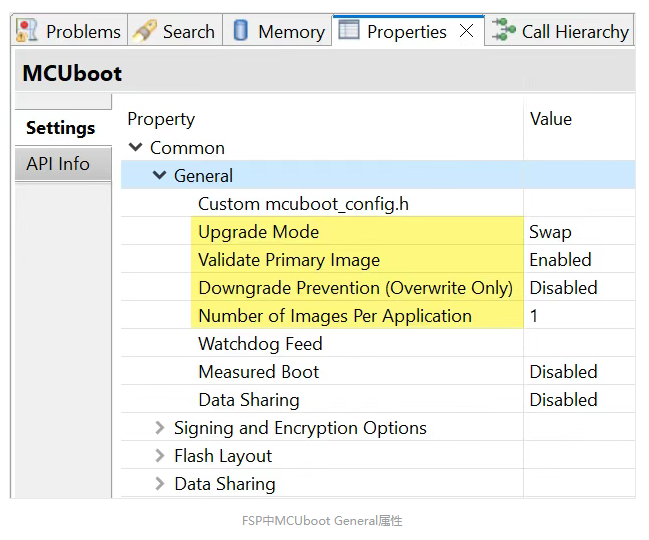Select the Upgrade Mode property
649x540 pixels.
coord(258,232)
